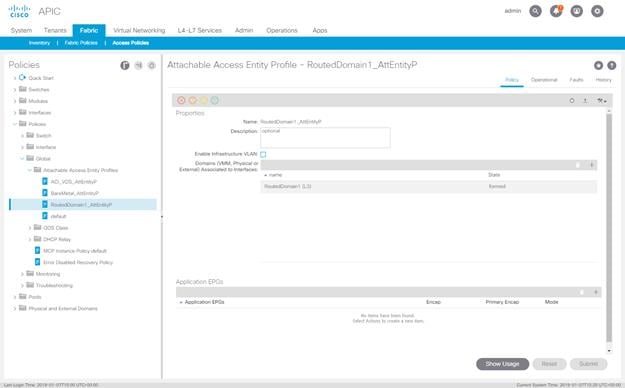Expand the QOS Class tree node
625x388 pixels.
click(x=30, y=228)
